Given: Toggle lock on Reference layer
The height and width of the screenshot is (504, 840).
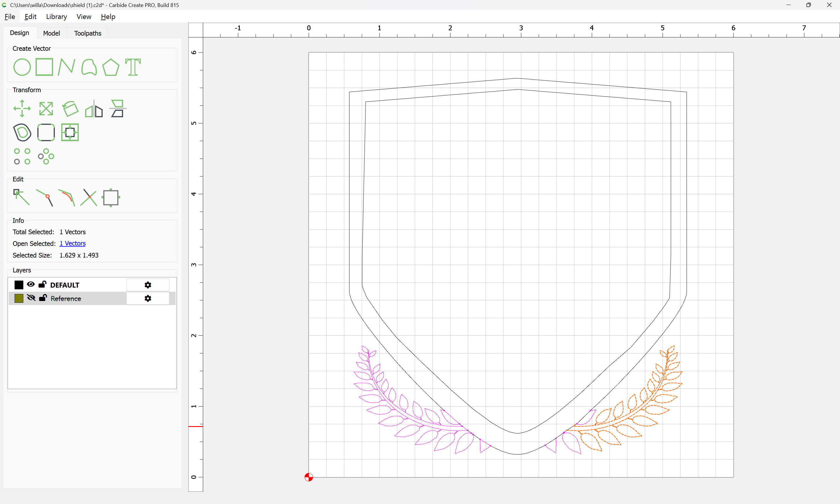Looking at the screenshot, I should coord(43,298).
